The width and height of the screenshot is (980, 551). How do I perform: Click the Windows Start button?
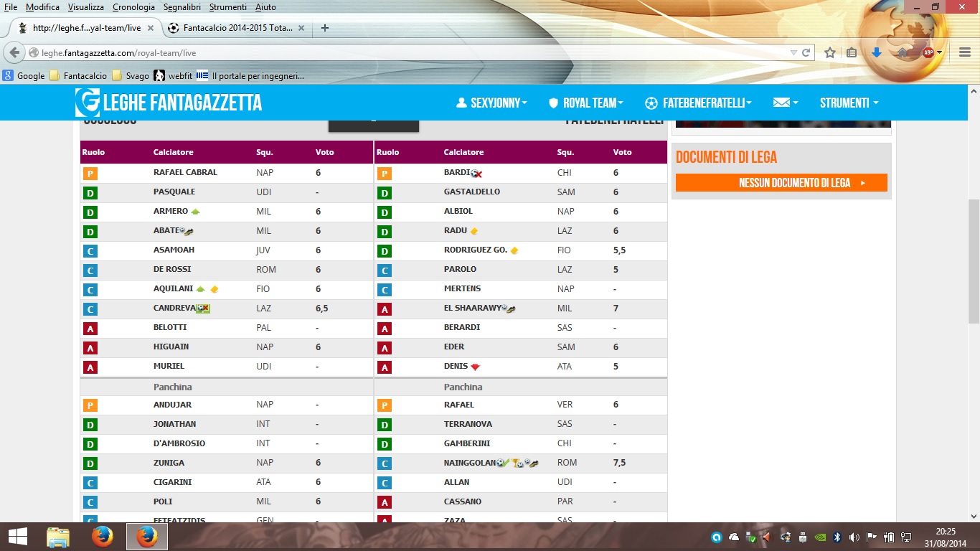pyautogui.click(x=17, y=537)
